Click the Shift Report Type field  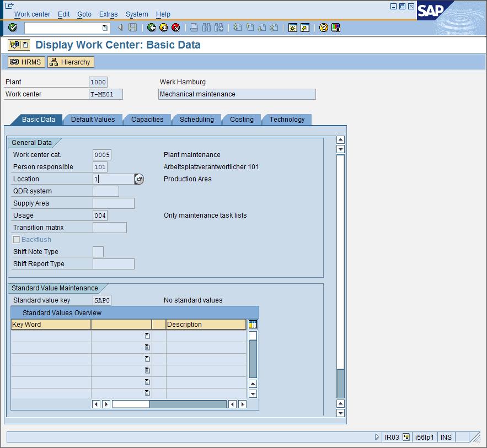114,264
